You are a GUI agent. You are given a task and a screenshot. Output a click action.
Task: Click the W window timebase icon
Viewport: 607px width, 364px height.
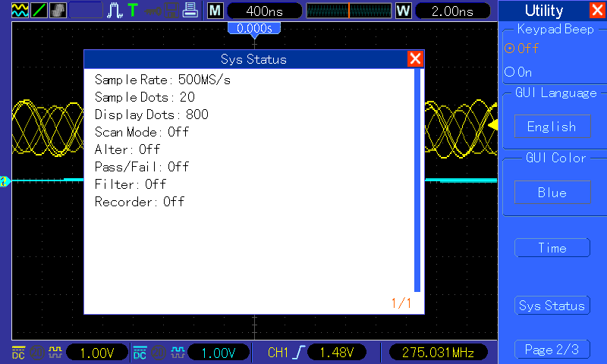pos(403,11)
